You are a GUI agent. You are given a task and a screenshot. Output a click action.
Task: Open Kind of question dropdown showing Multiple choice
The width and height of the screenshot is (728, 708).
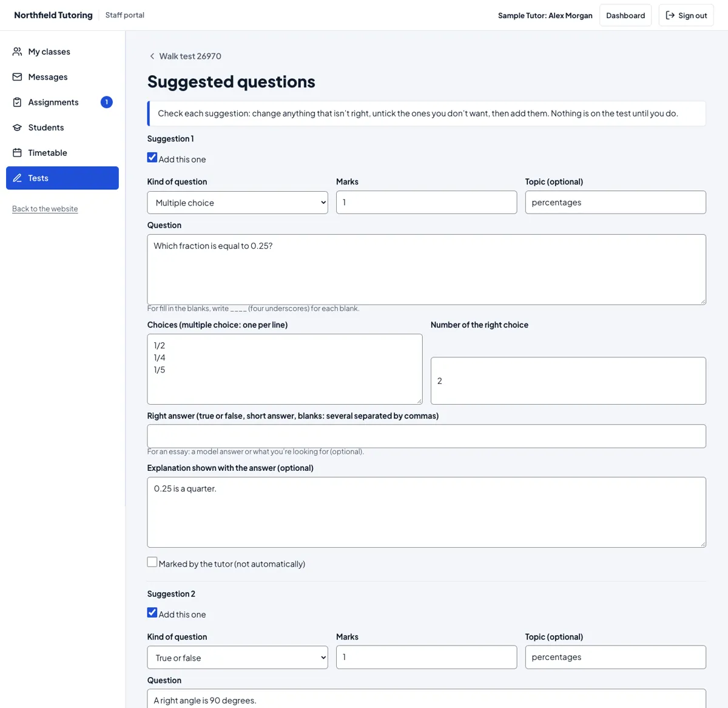pyautogui.click(x=238, y=203)
